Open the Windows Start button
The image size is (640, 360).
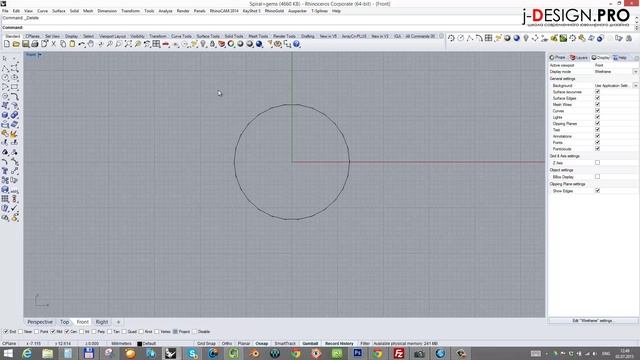(x=8, y=353)
